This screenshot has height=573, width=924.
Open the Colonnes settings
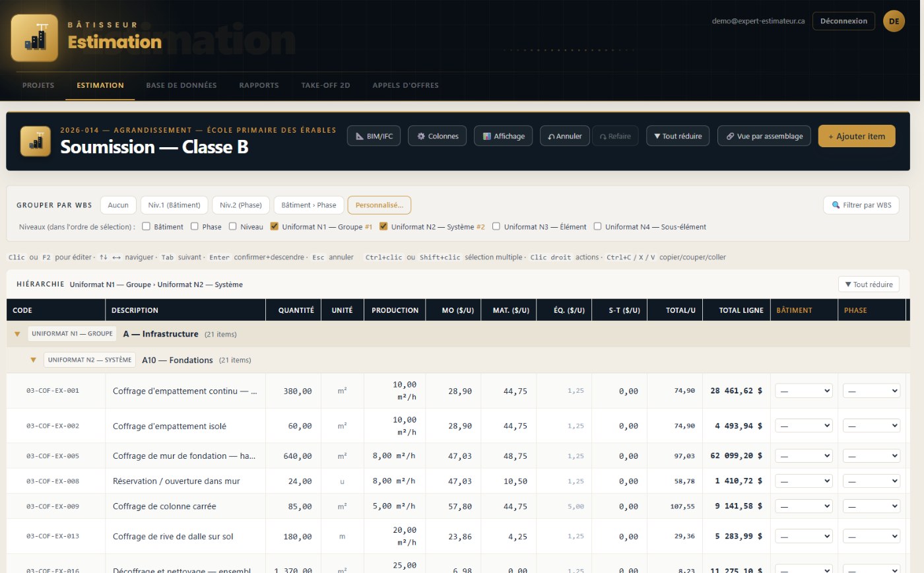437,136
